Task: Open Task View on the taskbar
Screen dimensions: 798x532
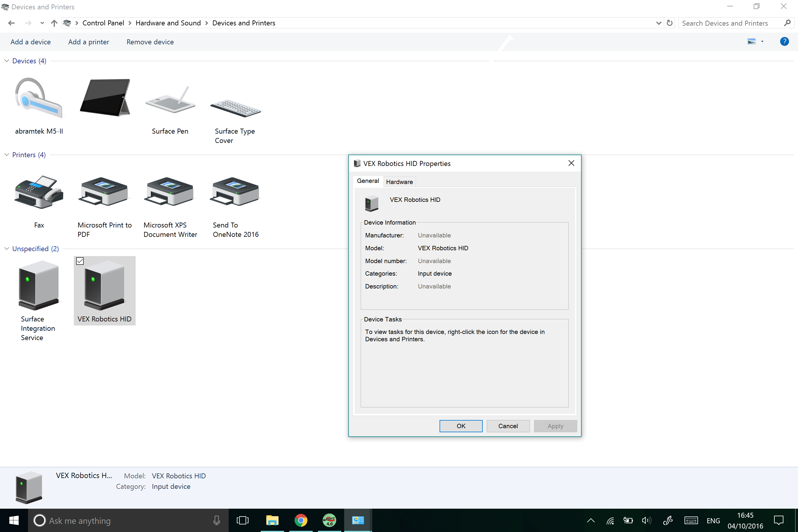Action: 243,520
